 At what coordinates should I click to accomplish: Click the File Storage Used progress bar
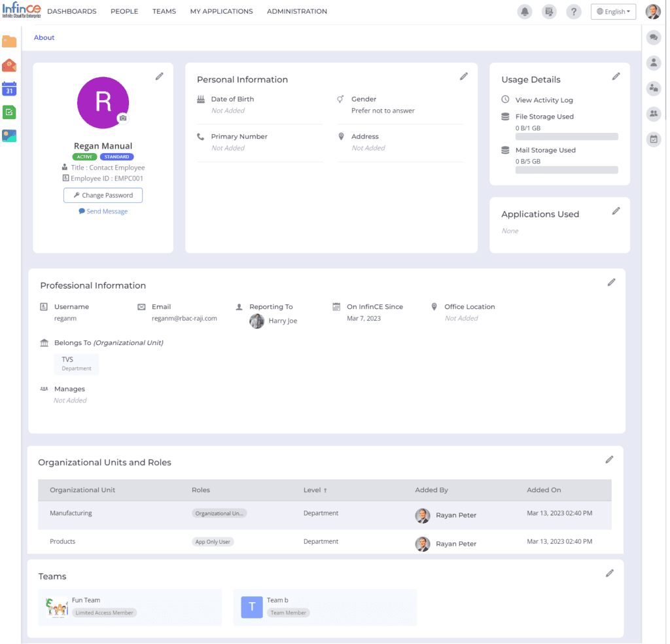pos(567,137)
